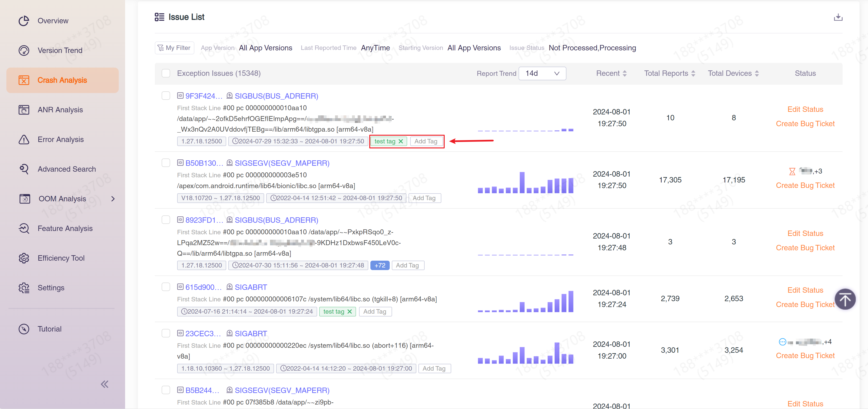868x409 pixels.
Task: Click Add Tag on issue 9F3F424
Action: coord(426,141)
